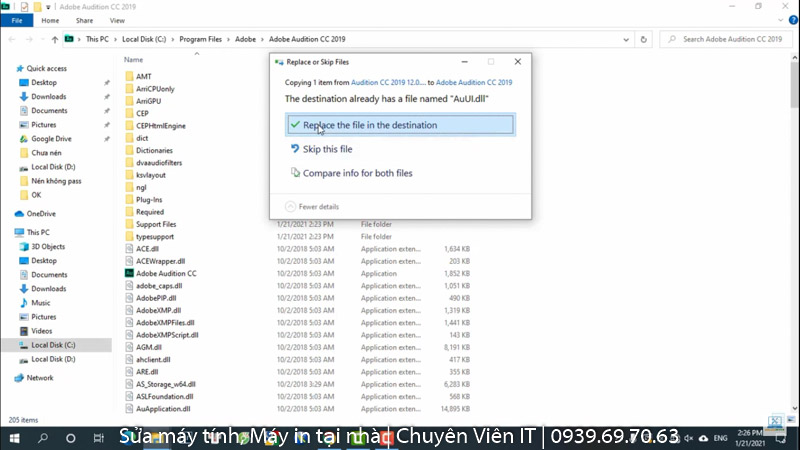Click the Music folder icon in sidebar
The image size is (800, 450).
pos(21,302)
